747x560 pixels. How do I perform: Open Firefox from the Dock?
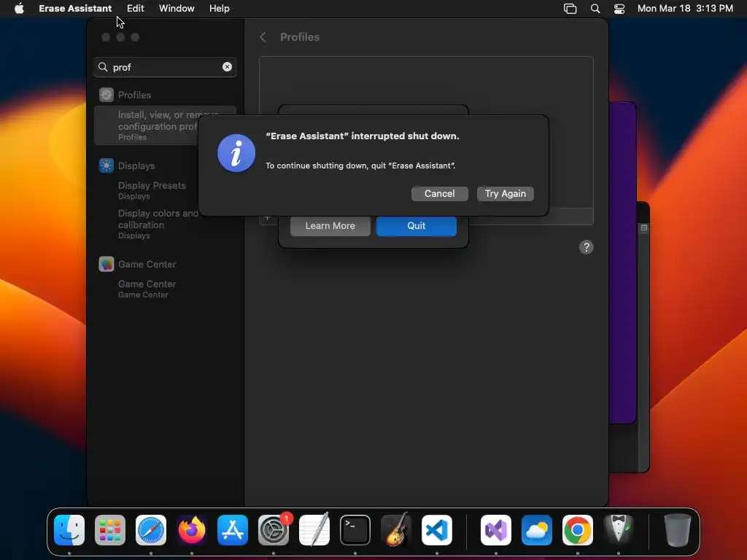tap(192, 530)
